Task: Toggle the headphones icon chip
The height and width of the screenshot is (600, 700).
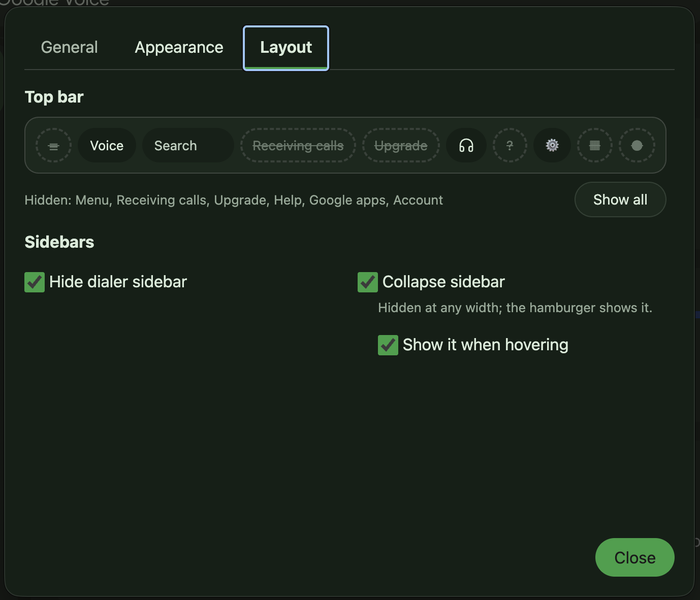Action: tap(466, 146)
